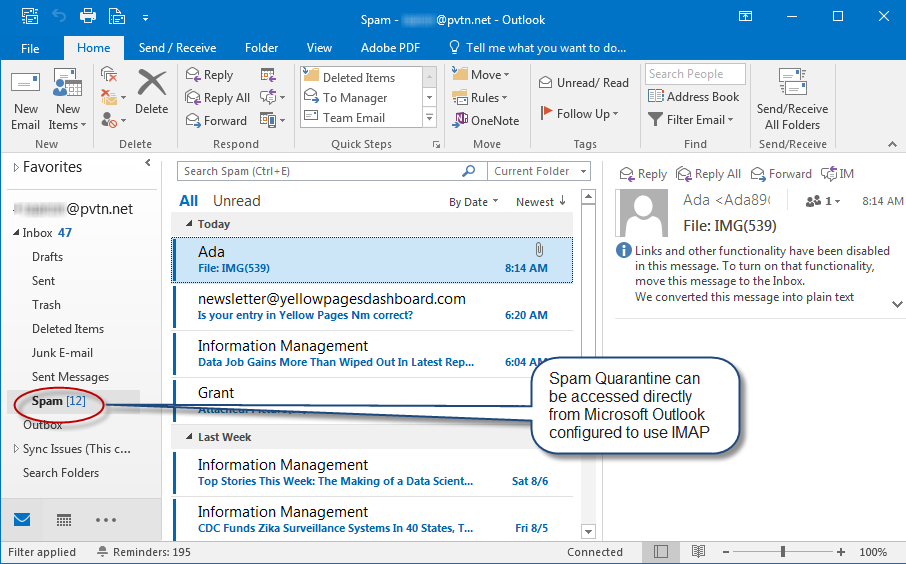Open the By Date arrangement dropdown
This screenshot has height=564, width=906.
click(x=473, y=202)
